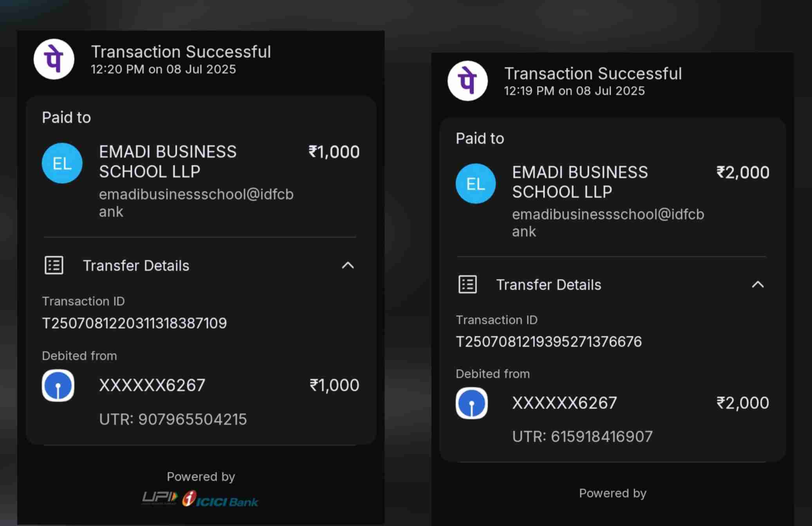Screen dimensions: 812x526
Task: Click SBI bank icon beside ₹2,000 debit
Action: click(x=472, y=403)
